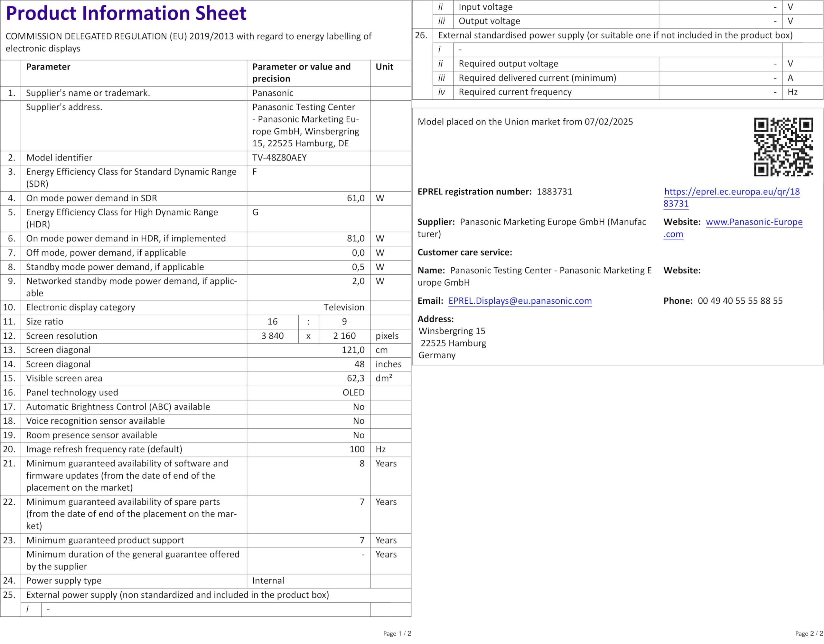Click the SDR energy class value F

pyautogui.click(x=255, y=172)
